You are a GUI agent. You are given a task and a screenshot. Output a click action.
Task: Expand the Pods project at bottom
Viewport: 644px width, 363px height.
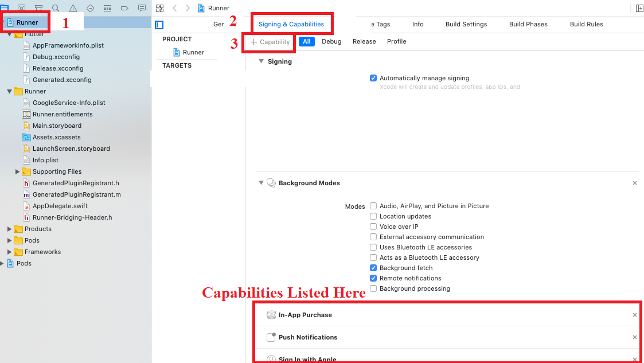click(2, 264)
